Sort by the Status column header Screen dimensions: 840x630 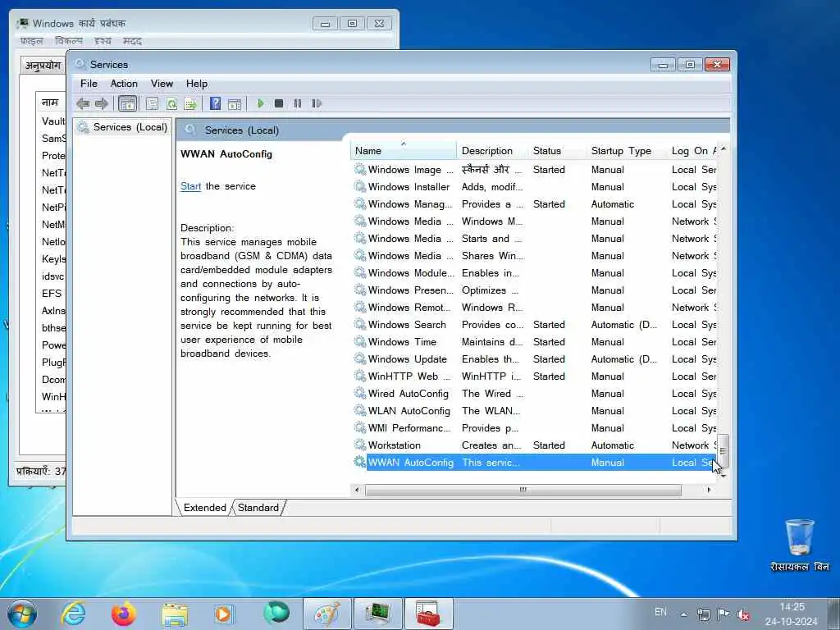pos(557,151)
